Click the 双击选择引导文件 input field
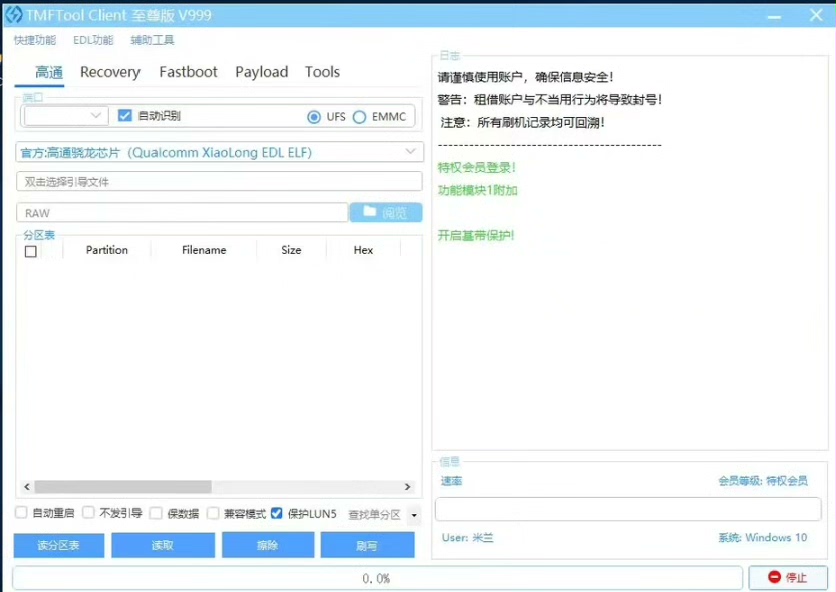 click(x=219, y=181)
